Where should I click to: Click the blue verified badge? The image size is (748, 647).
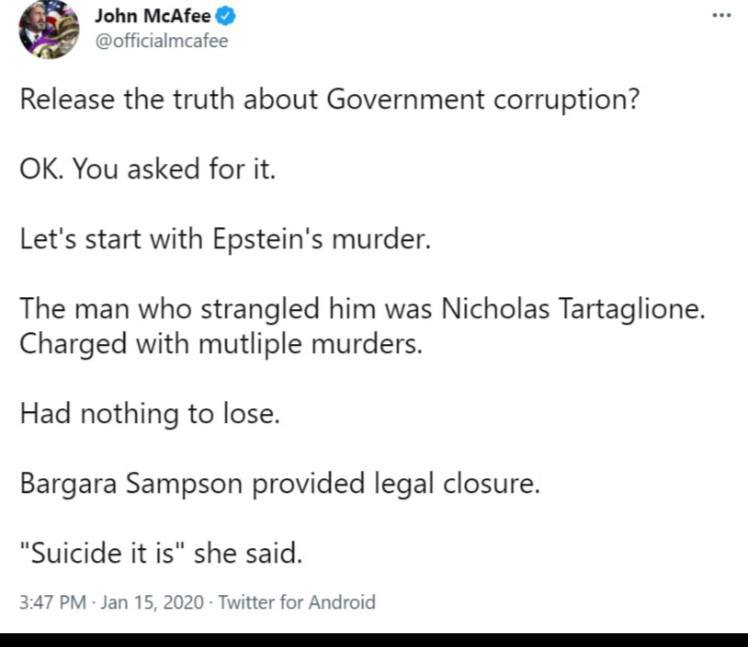(x=227, y=15)
